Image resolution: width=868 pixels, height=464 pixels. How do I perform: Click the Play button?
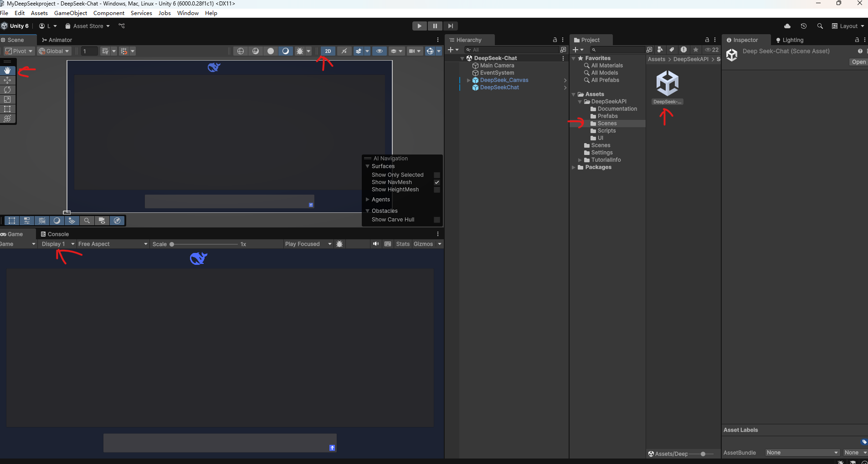click(x=419, y=26)
